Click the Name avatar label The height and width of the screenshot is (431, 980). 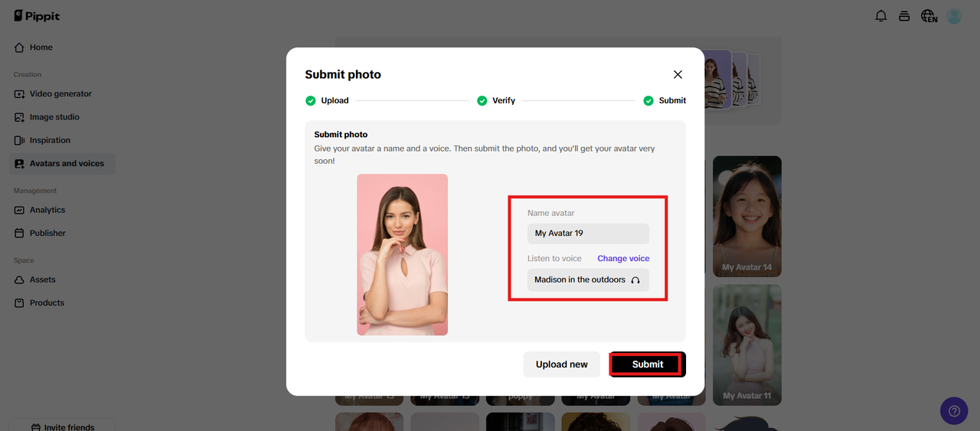(551, 213)
